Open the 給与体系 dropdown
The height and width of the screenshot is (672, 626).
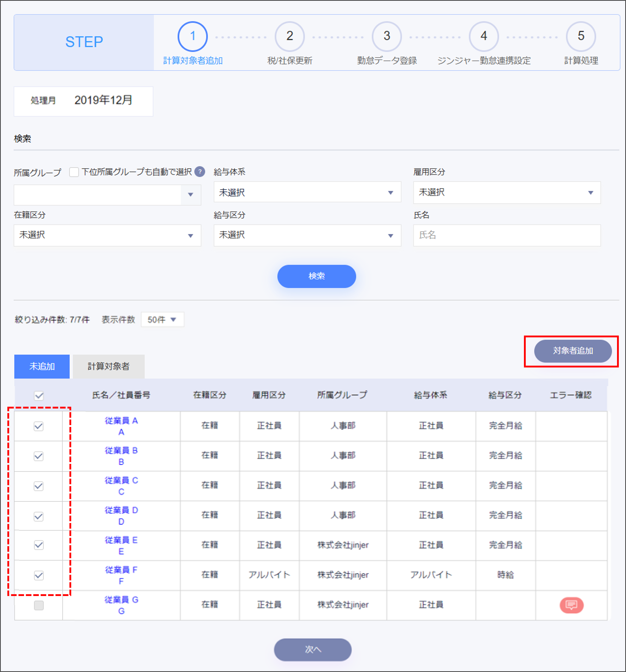307,192
